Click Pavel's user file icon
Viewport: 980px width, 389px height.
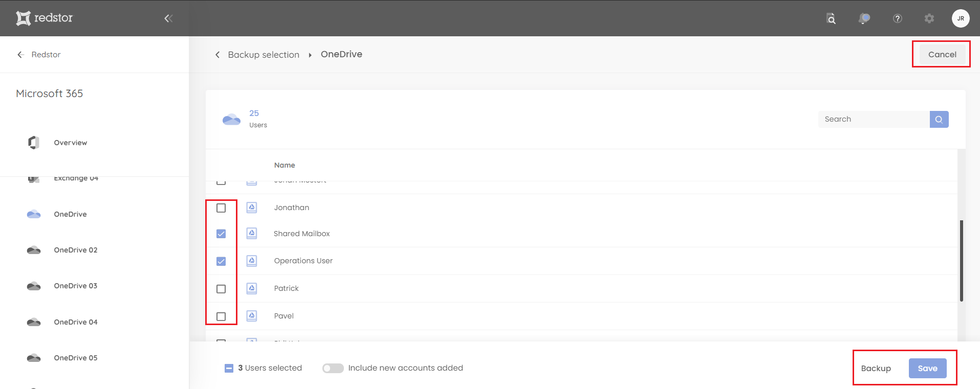click(x=252, y=316)
